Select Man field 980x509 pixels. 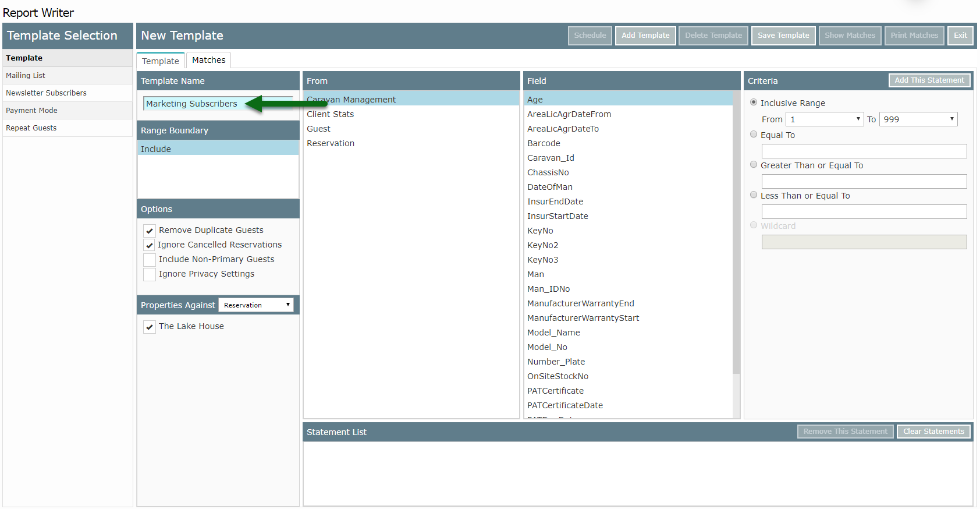click(x=628, y=274)
